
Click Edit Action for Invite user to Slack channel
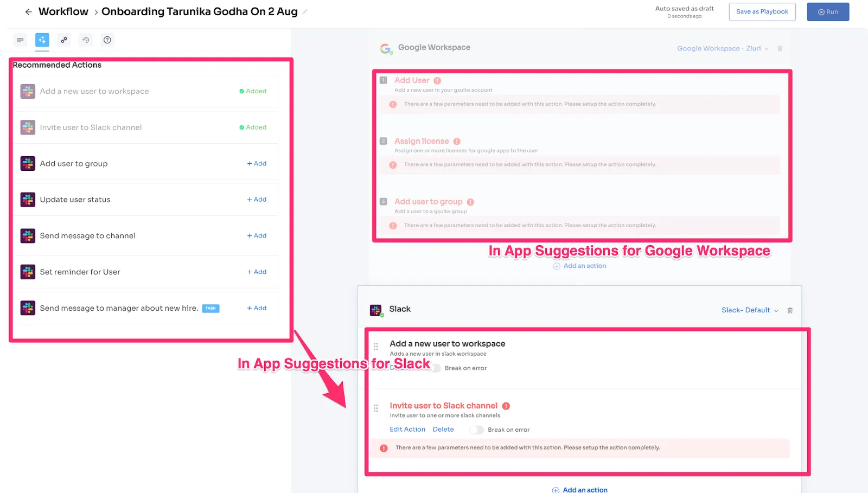[x=407, y=429]
